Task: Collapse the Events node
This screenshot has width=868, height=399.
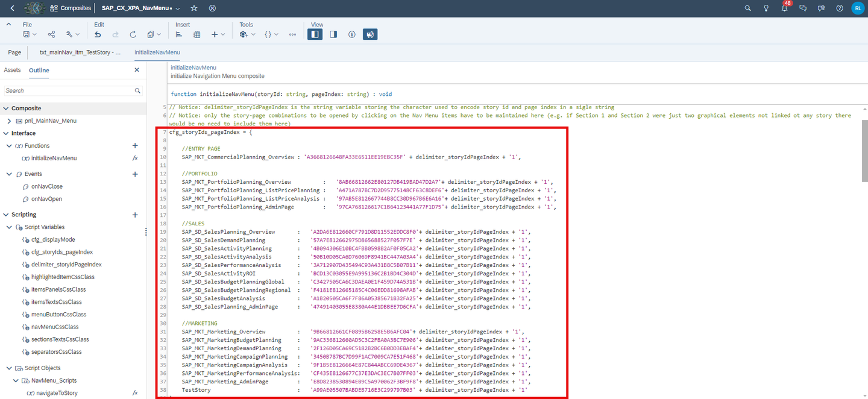Action: [x=10, y=174]
